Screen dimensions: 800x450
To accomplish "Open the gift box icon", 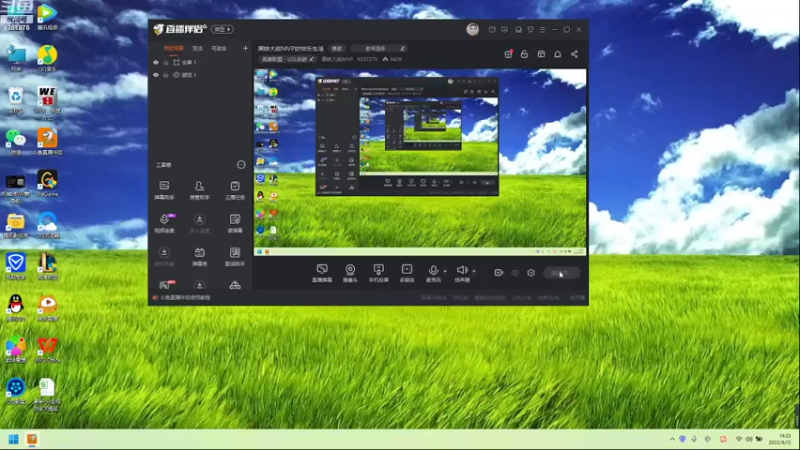I will (508, 54).
